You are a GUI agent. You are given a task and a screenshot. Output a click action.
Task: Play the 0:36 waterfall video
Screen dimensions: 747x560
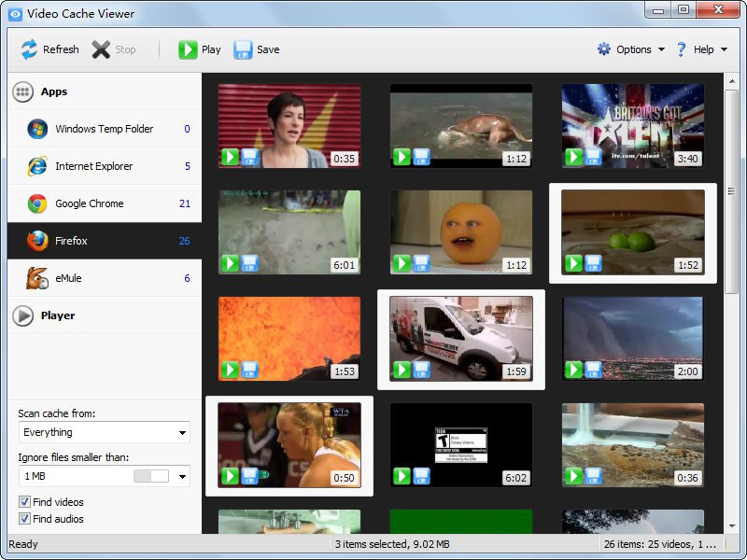coord(574,476)
